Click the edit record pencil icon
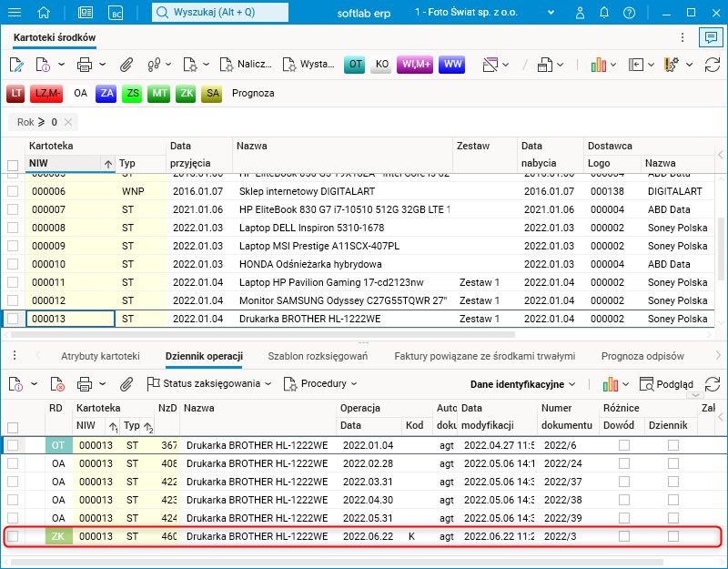 16,65
